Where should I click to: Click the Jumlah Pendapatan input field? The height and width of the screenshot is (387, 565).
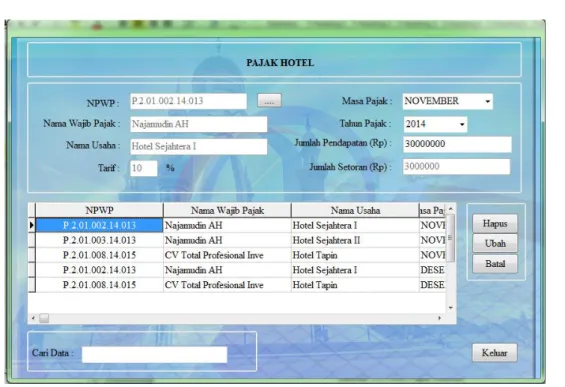click(x=457, y=144)
